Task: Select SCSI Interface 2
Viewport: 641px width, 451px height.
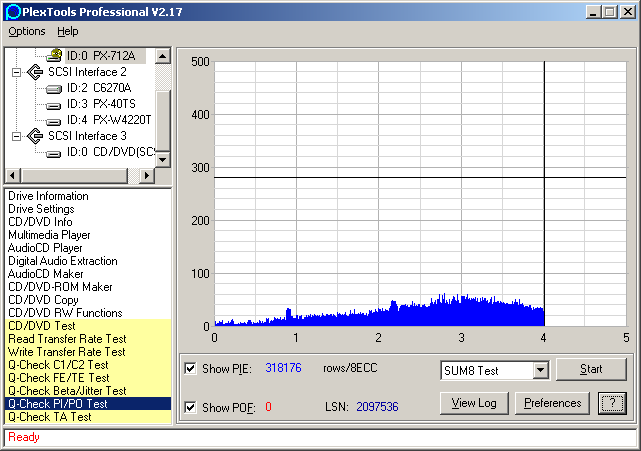Action: click(87, 72)
